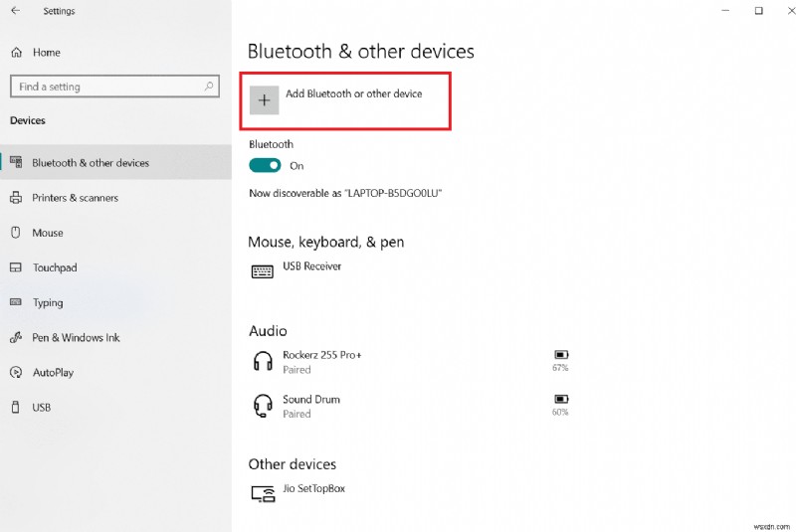Click the Mouse, keyboard, & pen heading
796x532 pixels.
click(x=326, y=242)
